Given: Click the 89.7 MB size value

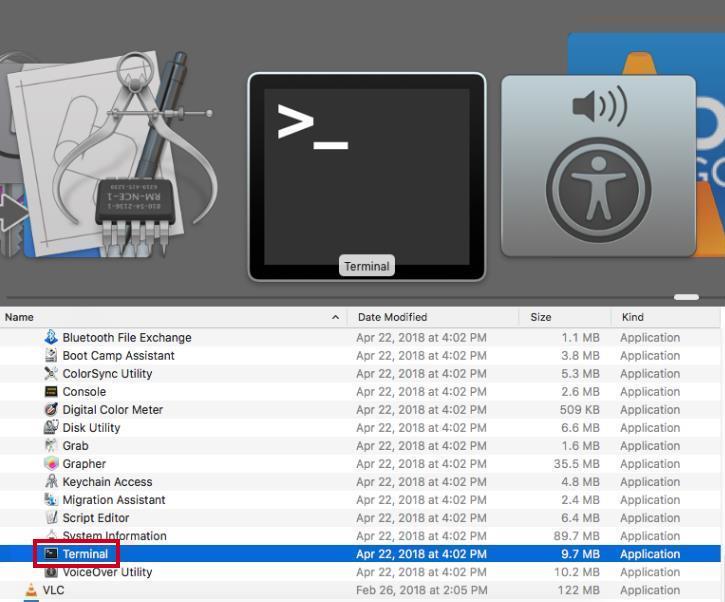Looking at the screenshot, I should tap(577, 536).
